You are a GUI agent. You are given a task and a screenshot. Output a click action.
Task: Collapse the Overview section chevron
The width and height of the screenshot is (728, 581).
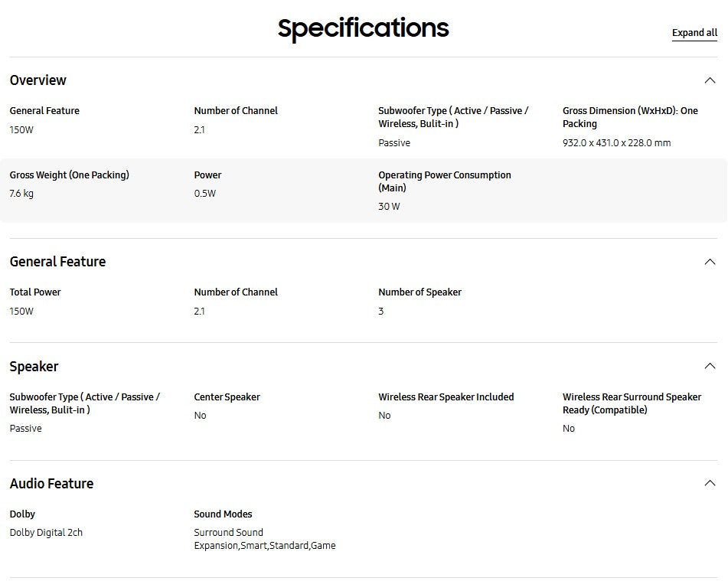click(x=710, y=80)
